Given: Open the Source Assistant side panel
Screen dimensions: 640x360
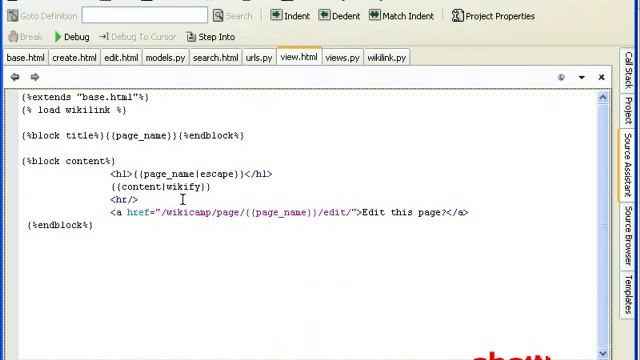Looking at the screenshot, I should tap(628, 165).
